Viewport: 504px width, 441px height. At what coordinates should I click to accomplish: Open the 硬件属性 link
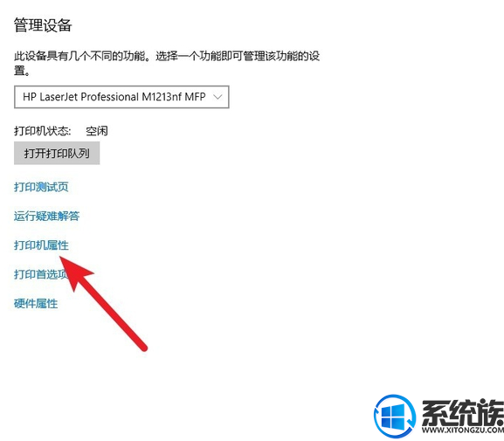click(x=36, y=303)
